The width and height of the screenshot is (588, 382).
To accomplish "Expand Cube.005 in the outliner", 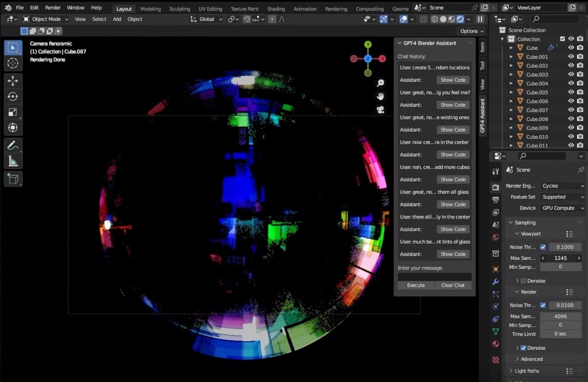I will tap(511, 93).
